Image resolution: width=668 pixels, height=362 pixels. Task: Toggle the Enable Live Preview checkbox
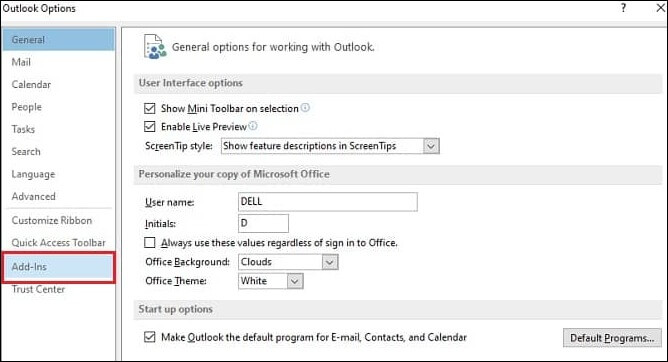(150, 126)
